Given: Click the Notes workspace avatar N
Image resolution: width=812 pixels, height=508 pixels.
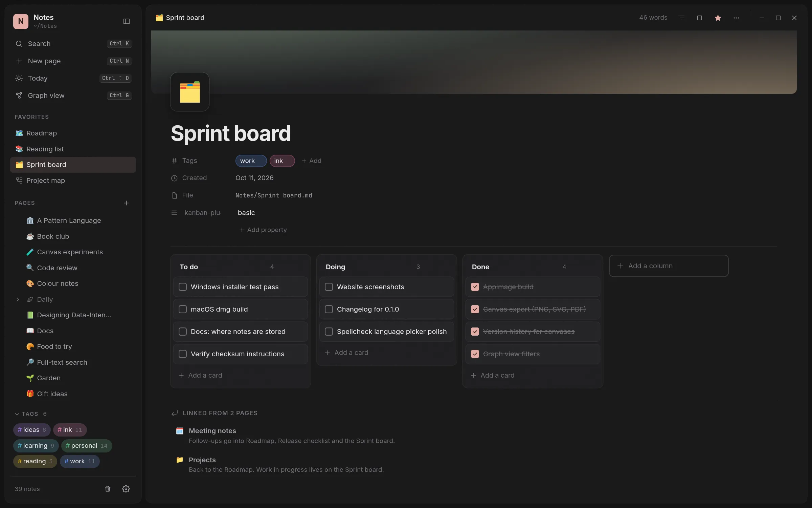Looking at the screenshot, I should point(21,21).
